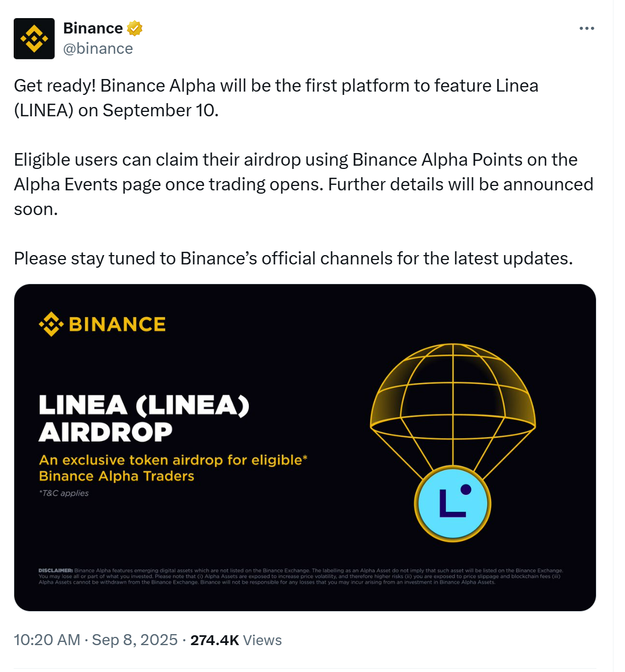Viewport: 625px width, 672px height.
Task: Click the BINANCE wordmark inside the promo image
Action: tap(117, 324)
